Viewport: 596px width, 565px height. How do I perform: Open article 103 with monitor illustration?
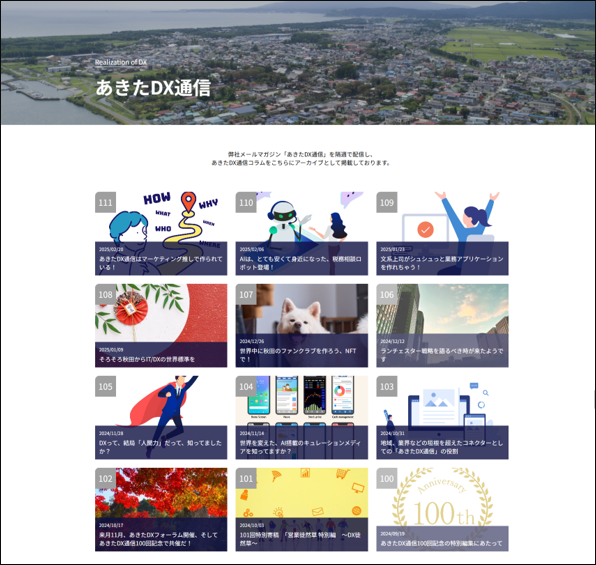[442, 417]
